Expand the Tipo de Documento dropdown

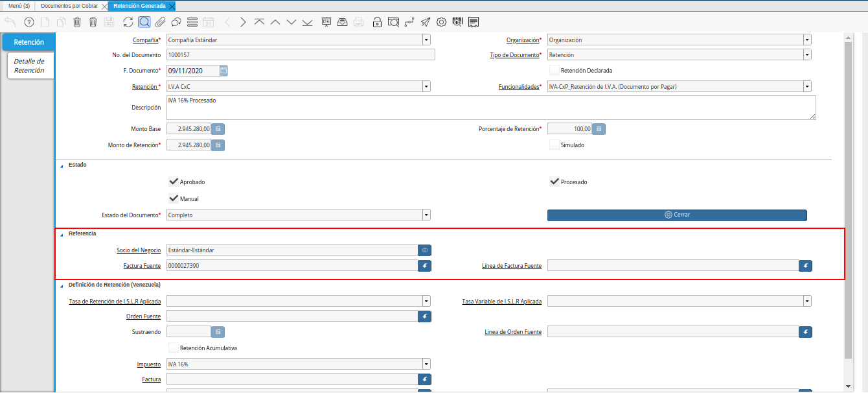pos(806,55)
